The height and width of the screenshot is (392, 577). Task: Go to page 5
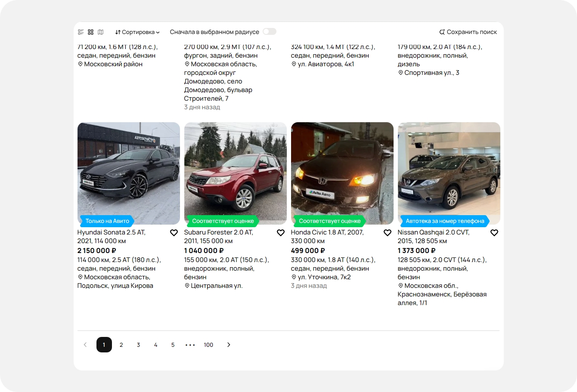click(x=173, y=345)
